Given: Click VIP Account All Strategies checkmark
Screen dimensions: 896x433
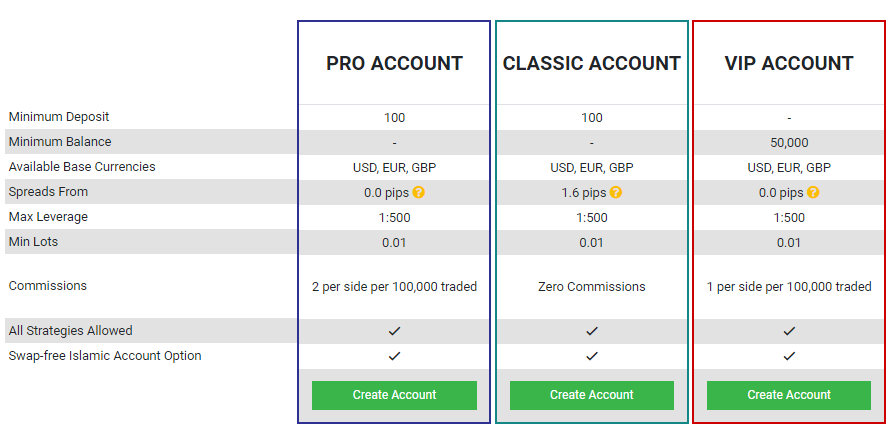Looking at the screenshot, I should point(789,331).
